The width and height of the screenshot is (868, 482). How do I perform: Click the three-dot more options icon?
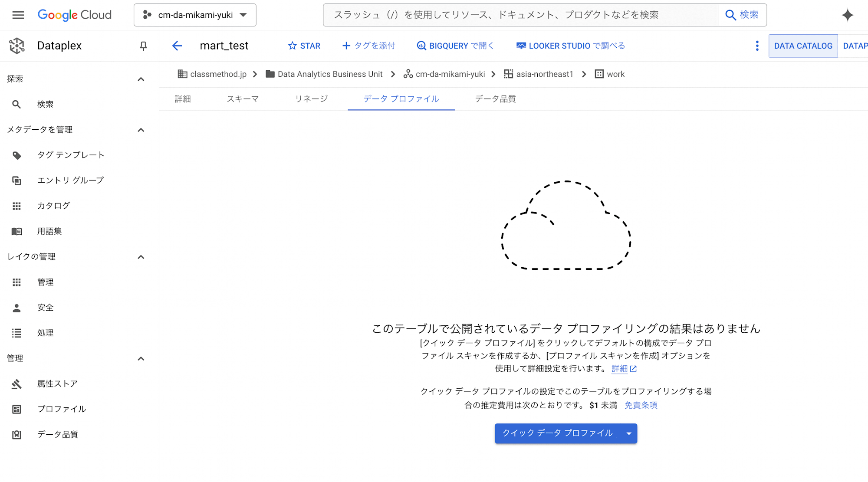point(758,46)
